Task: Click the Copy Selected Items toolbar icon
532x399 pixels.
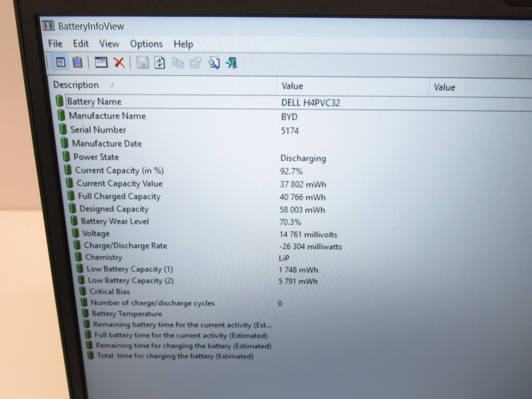Action: pos(178,63)
